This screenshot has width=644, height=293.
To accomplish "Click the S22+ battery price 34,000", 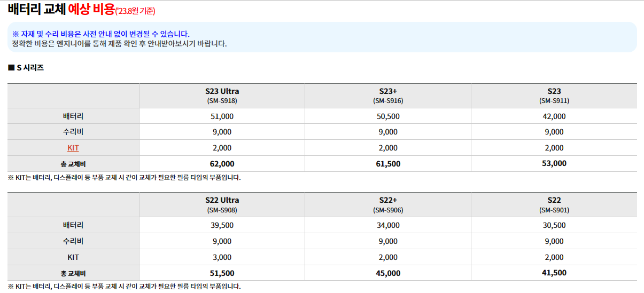I will pos(388,225).
